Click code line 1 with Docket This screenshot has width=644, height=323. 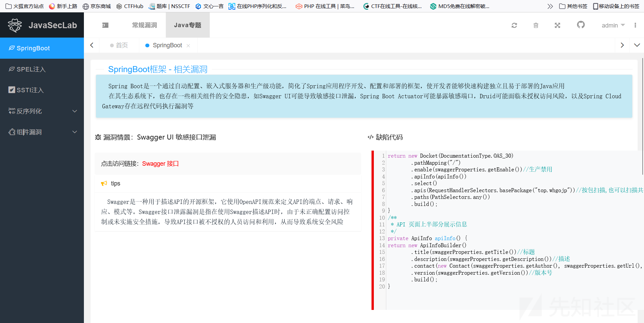coord(450,156)
